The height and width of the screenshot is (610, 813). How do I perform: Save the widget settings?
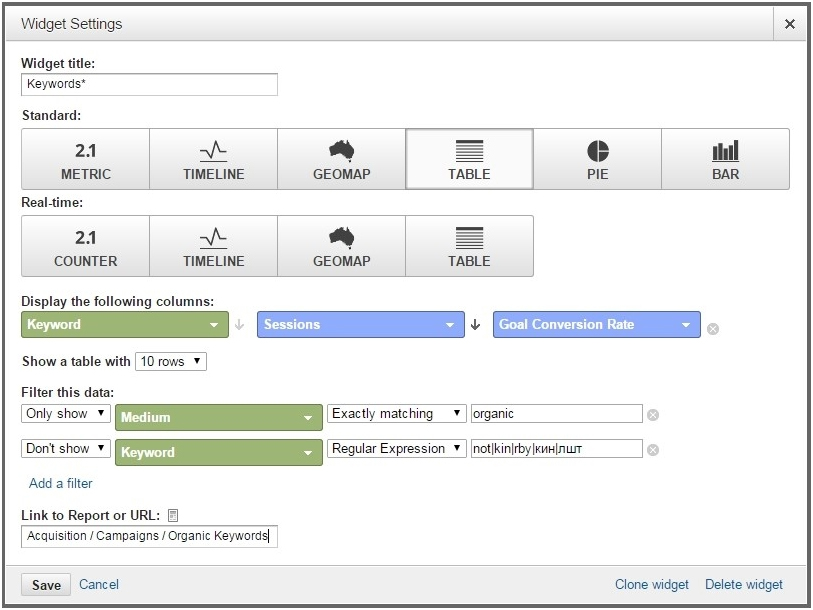(x=46, y=585)
